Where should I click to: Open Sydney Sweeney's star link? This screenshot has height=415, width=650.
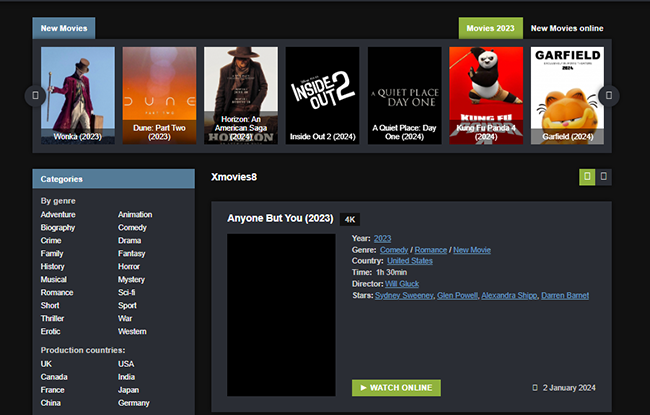(404, 296)
